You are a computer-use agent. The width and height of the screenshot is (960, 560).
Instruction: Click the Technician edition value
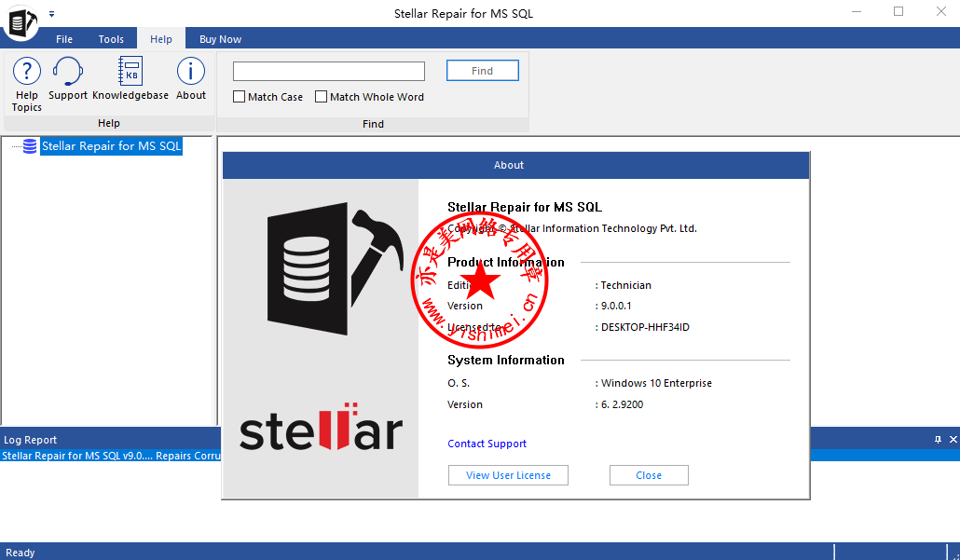tap(625, 285)
